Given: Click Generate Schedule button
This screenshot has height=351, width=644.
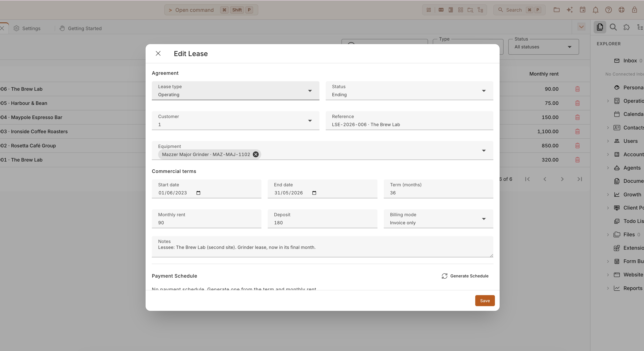Looking at the screenshot, I should coord(465,276).
